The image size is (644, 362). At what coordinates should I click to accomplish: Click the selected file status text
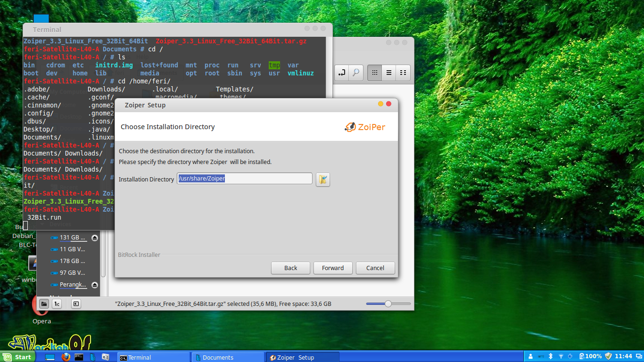223,304
